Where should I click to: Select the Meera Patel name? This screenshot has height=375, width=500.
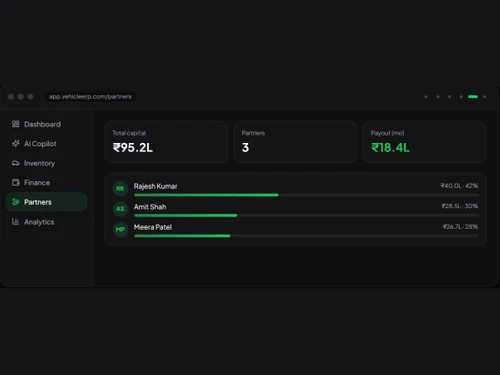point(153,227)
